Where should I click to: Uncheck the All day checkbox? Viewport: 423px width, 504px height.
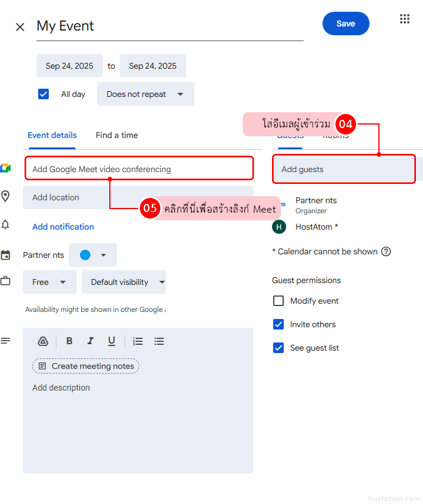click(43, 94)
